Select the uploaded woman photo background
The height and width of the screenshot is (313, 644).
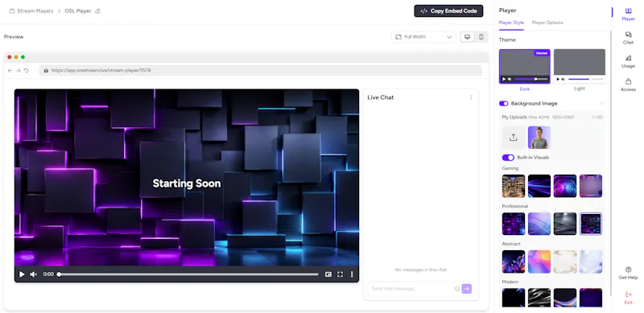539,138
